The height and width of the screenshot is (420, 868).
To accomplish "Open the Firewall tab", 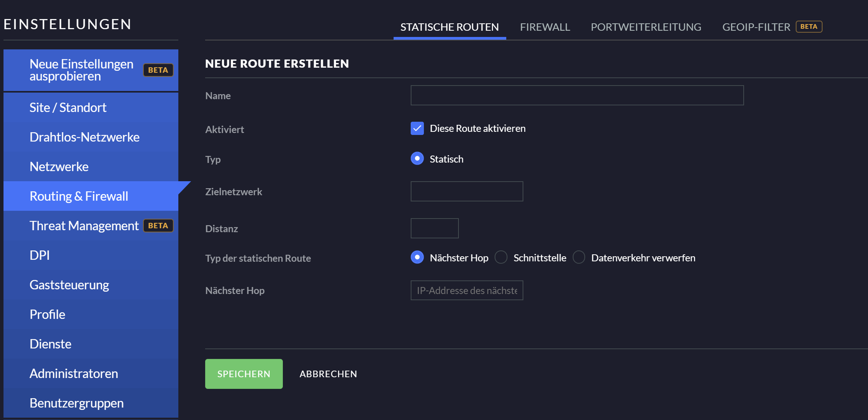I will [545, 27].
